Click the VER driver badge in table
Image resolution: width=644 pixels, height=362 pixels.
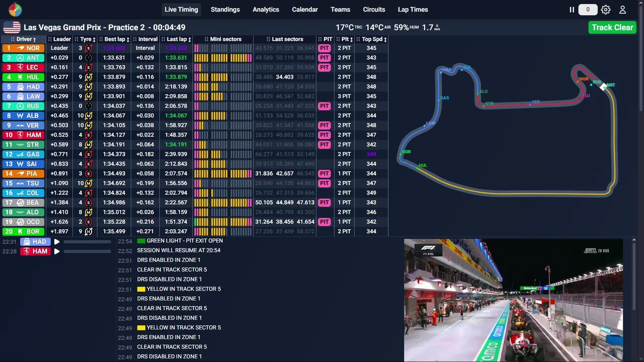(24, 125)
